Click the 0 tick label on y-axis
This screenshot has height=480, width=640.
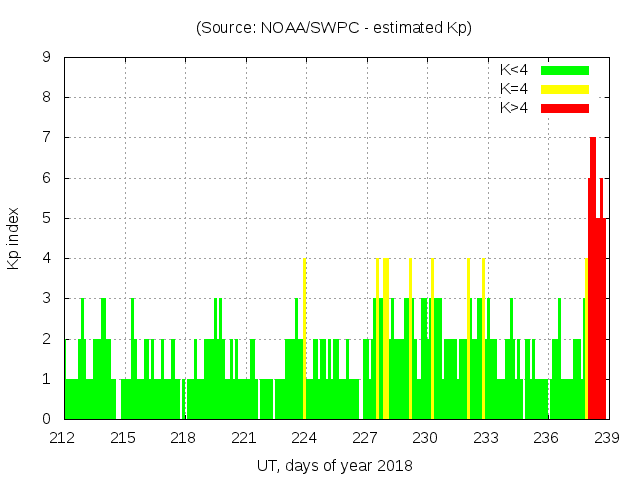tap(47, 419)
